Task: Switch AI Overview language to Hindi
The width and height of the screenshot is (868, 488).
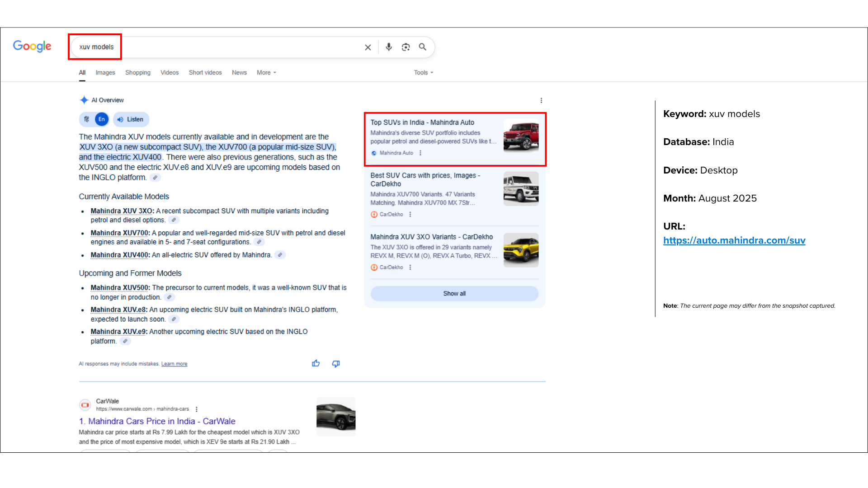Action: pos(87,119)
